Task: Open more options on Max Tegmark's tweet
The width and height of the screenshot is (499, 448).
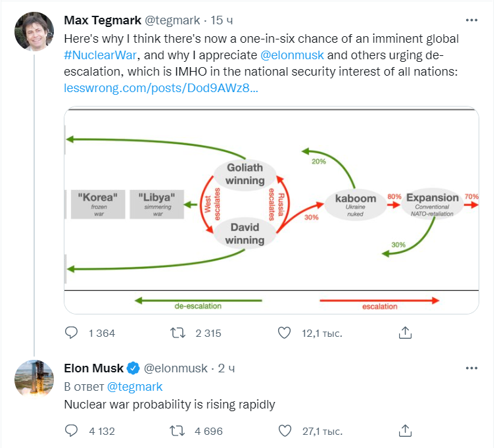Action: [x=471, y=20]
